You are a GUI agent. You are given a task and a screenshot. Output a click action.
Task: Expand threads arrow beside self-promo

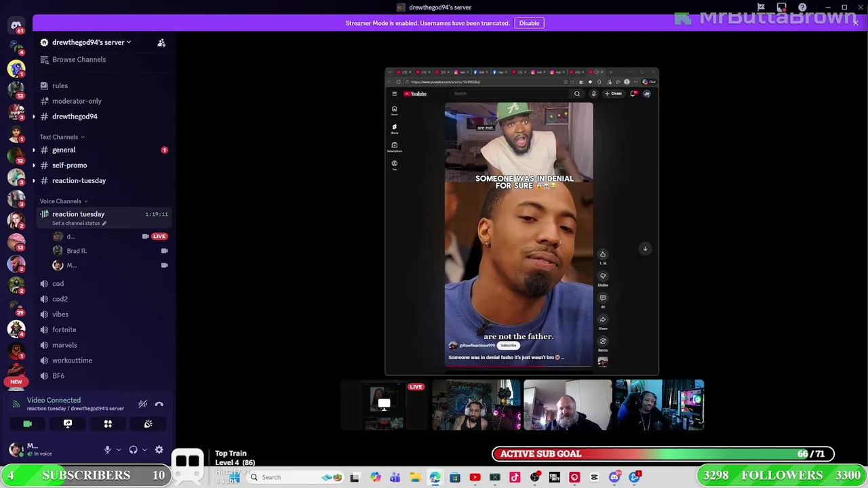coord(34,165)
